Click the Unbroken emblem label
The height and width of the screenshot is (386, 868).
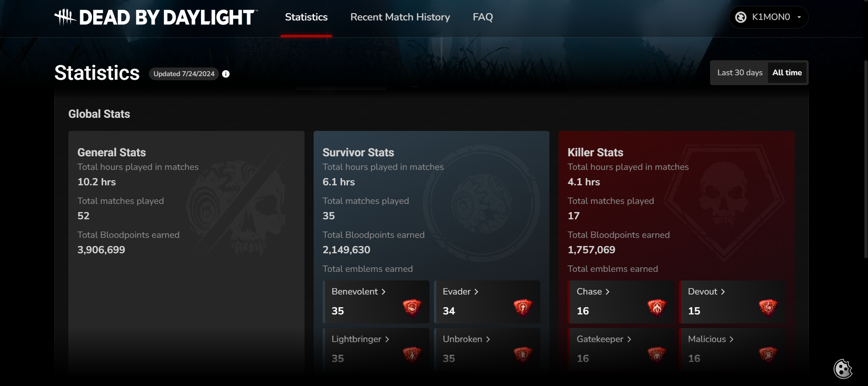pos(462,339)
